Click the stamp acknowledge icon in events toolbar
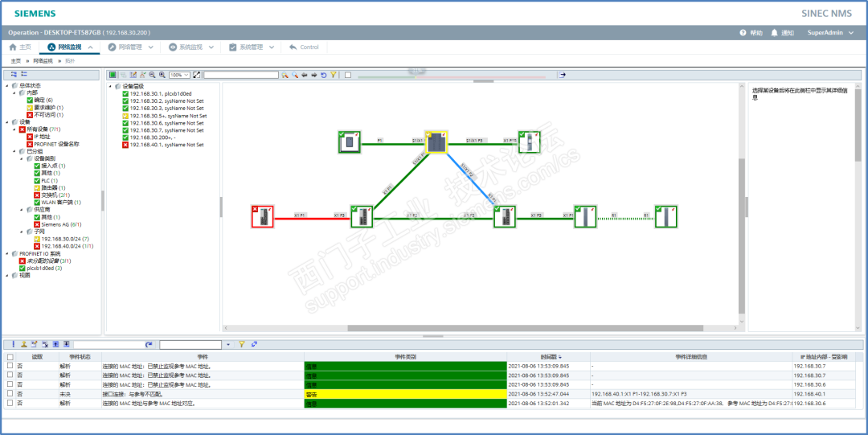The height and width of the screenshot is (435, 868). tap(24, 344)
